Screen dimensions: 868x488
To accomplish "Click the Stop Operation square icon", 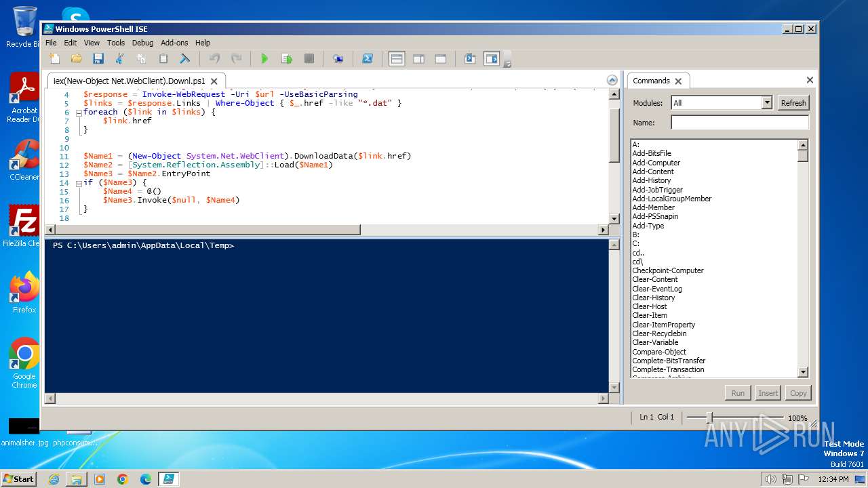I will [x=309, y=59].
